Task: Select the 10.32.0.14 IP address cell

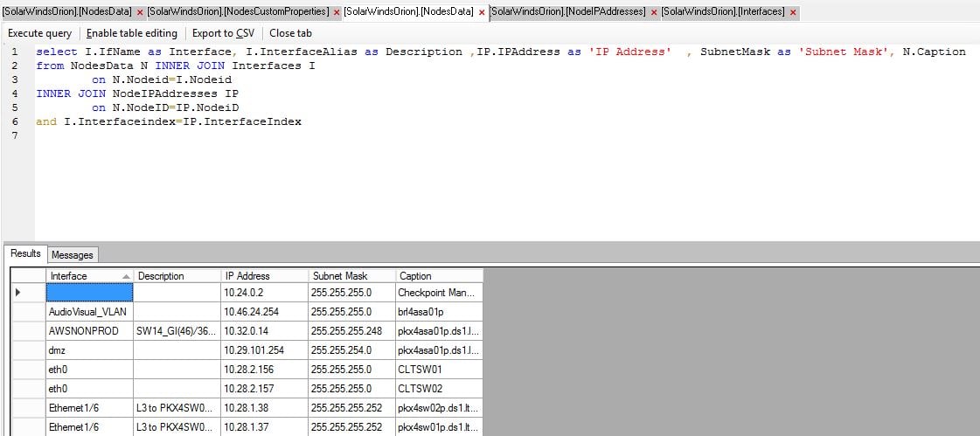Action: tap(264, 331)
